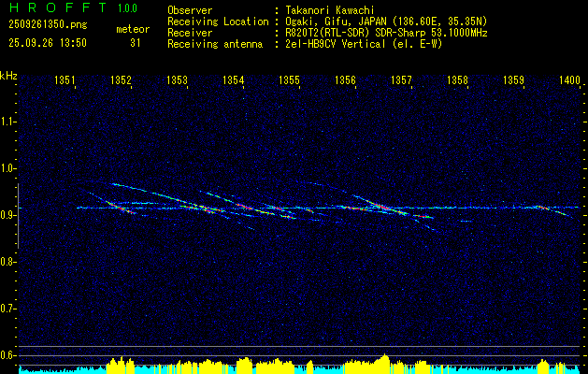Viewport: 588px width, 374px height.
Task: Click the Receiver R820T2 SDR-Sharp line
Action: (x=386, y=33)
